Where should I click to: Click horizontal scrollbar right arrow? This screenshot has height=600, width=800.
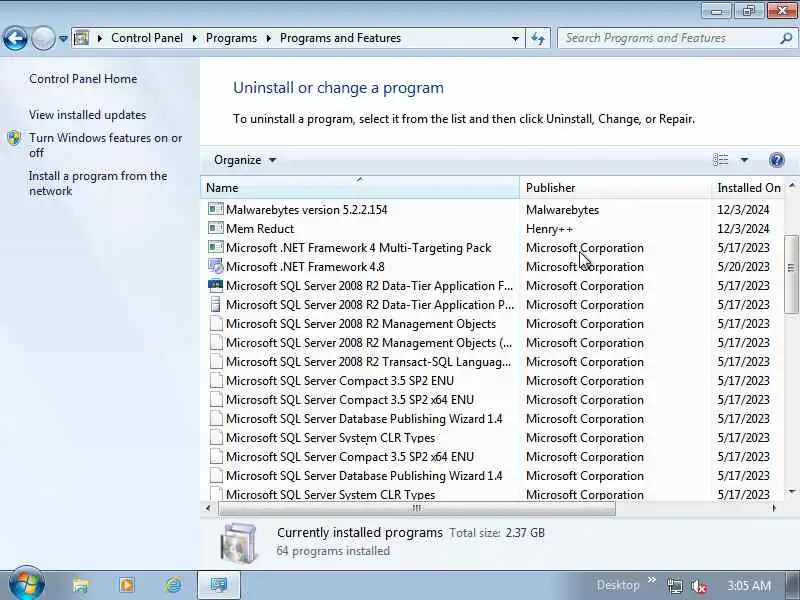[774, 508]
